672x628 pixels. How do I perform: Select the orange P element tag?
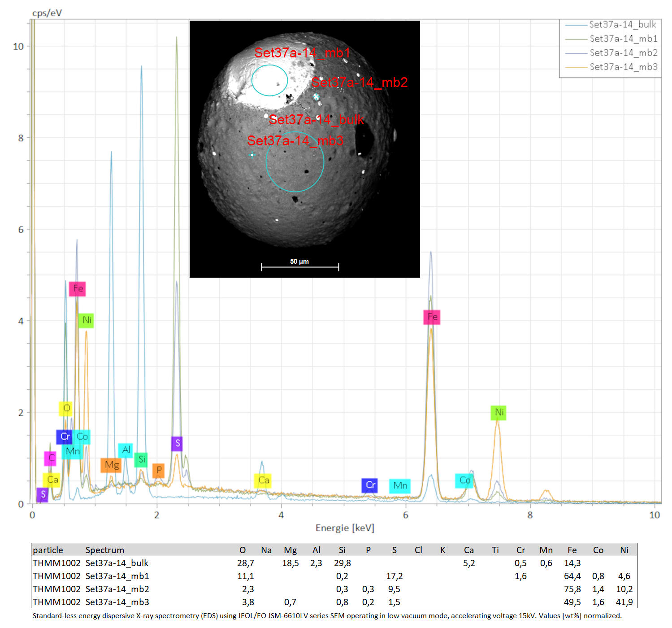(158, 471)
